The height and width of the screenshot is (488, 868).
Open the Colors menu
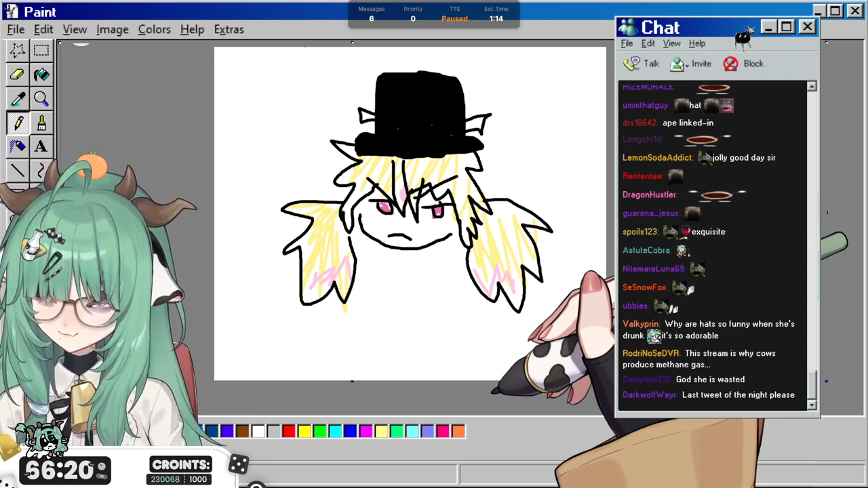coord(154,29)
